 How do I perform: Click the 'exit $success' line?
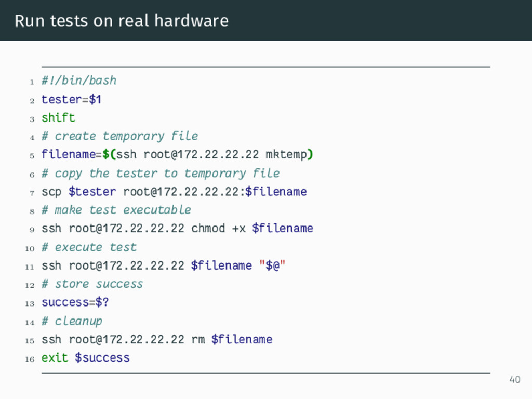[x=86, y=358]
